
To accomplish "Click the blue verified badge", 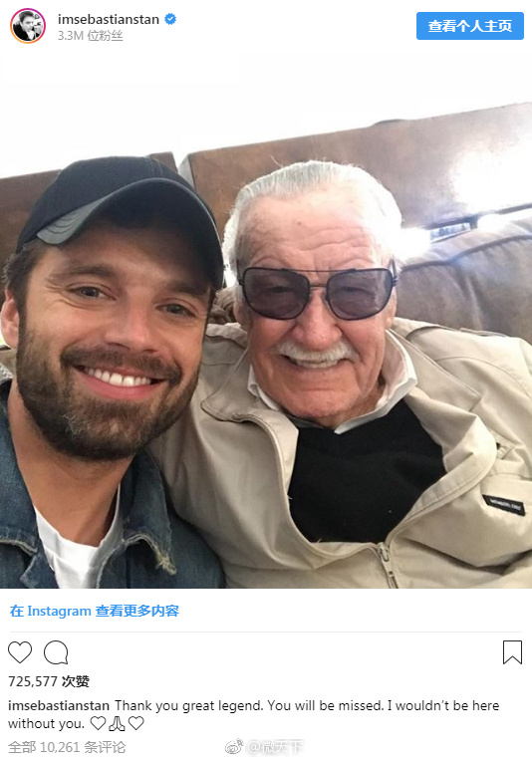I will 170,19.
